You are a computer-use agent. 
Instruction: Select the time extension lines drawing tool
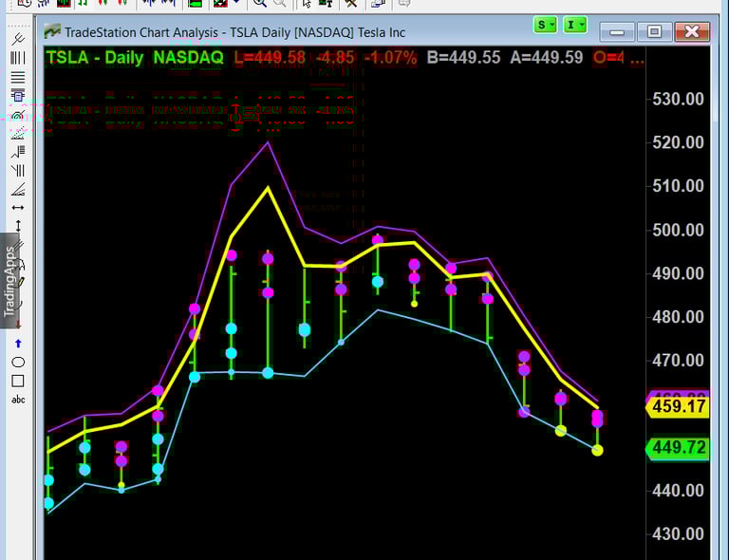click(18, 171)
